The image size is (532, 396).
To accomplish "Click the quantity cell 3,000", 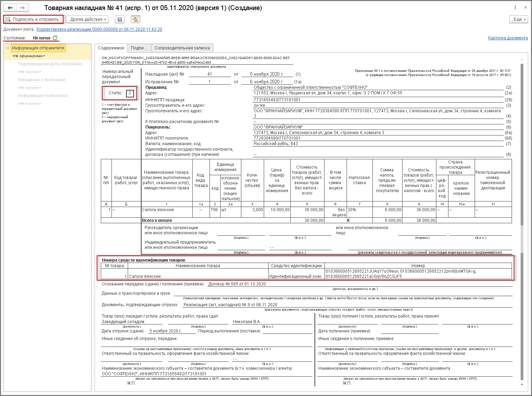I will 252,212.
